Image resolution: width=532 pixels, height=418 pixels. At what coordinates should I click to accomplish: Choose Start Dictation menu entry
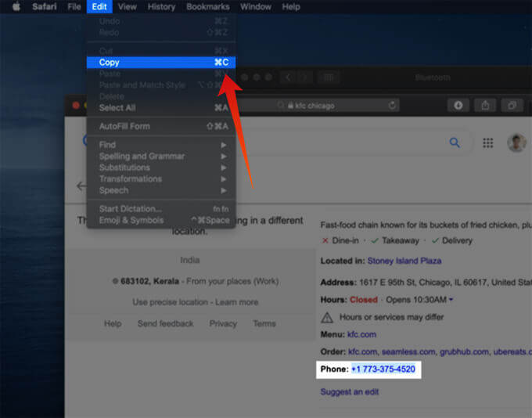point(161,209)
